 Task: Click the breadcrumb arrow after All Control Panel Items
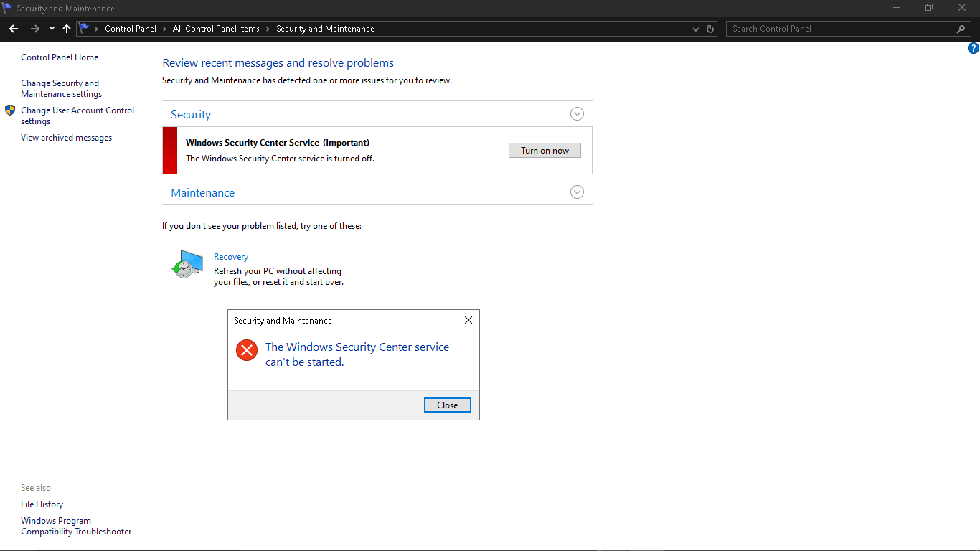pos(268,29)
